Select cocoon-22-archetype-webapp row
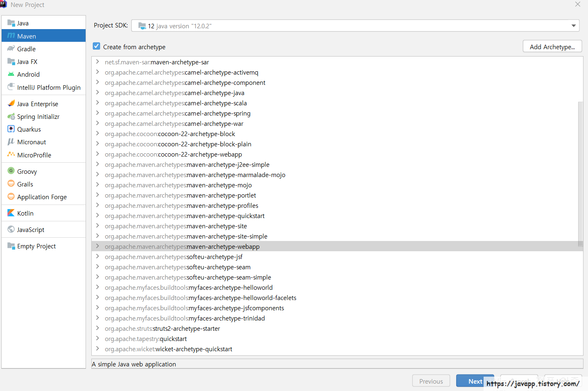 pos(337,154)
